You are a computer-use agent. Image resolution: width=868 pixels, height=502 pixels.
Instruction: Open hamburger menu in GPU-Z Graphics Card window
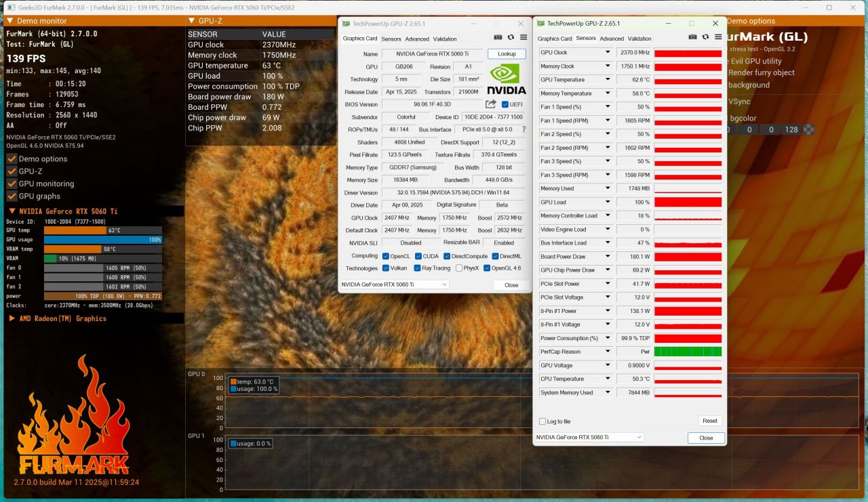523,38
